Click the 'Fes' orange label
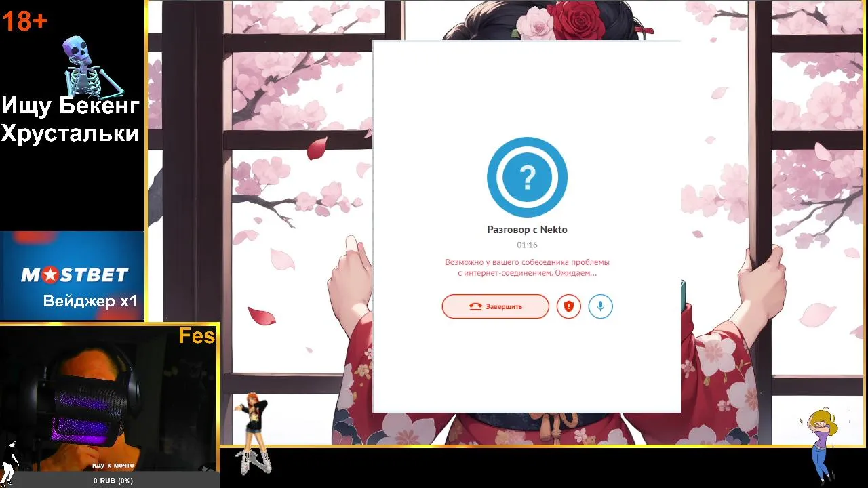Viewport: 868px width, 488px height. [197, 336]
